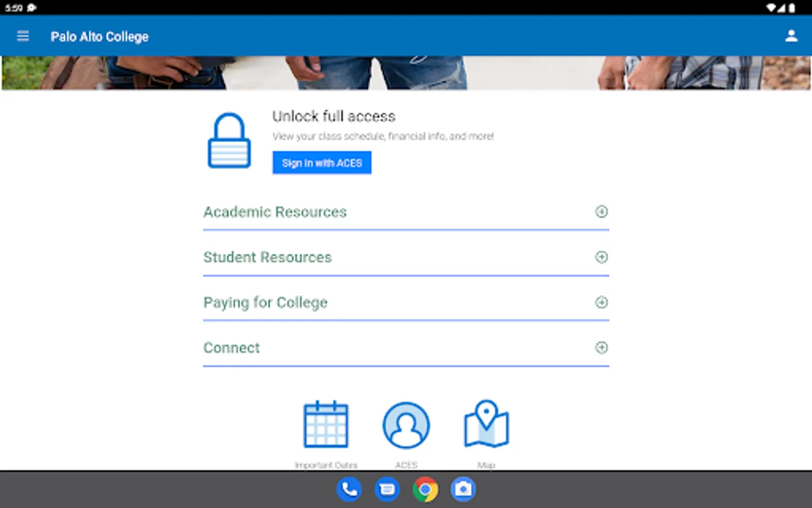Click the Unlock full access heading
812x508 pixels.
(x=334, y=116)
